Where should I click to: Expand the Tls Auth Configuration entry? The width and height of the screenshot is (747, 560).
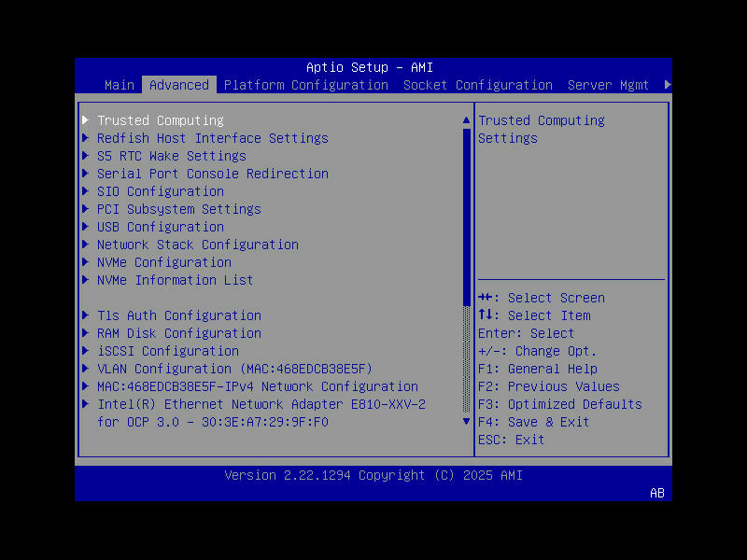(x=178, y=315)
